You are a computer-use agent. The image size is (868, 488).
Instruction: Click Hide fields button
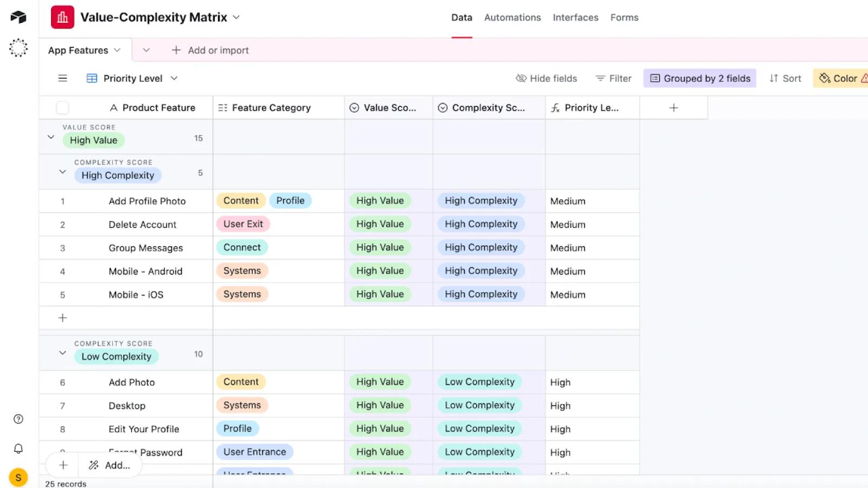(x=546, y=78)
